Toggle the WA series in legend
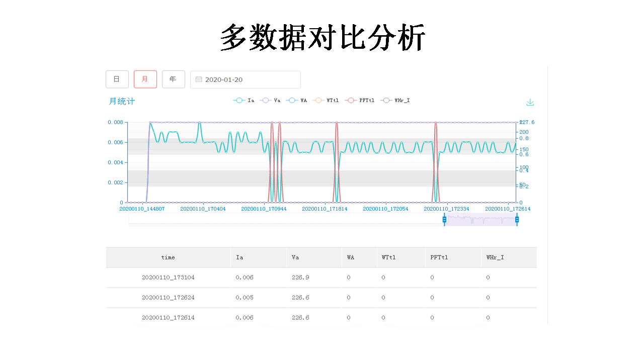 pos(297,101)
